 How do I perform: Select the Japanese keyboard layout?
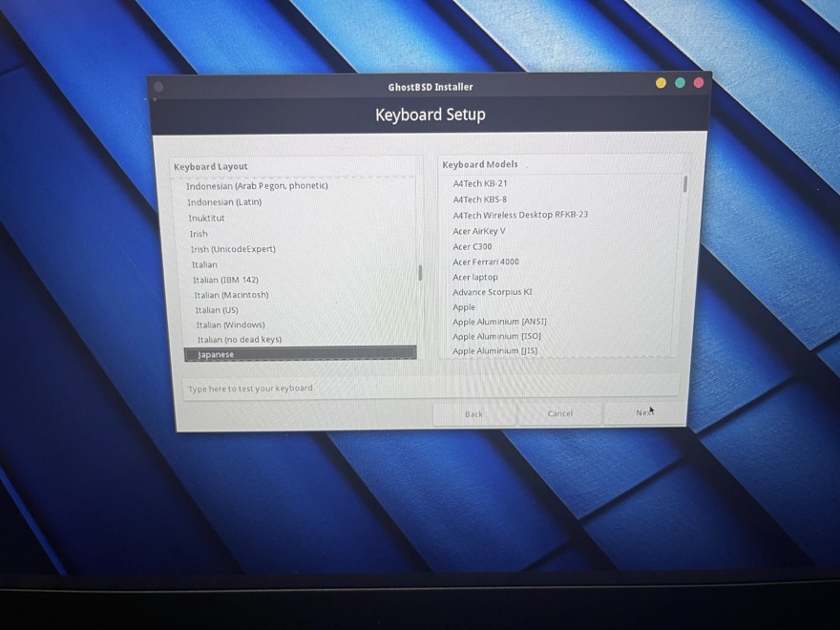[216, 354]
